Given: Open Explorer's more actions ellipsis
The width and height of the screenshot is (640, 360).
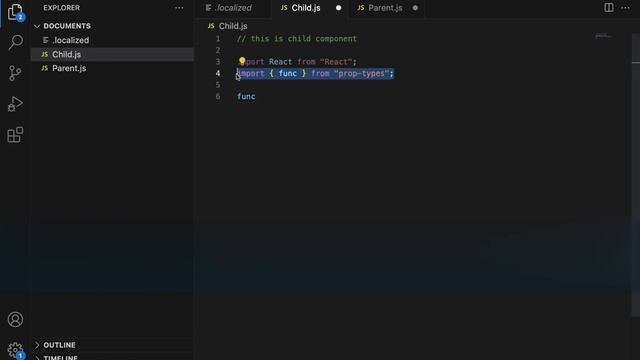Looking at the screenshot, I should (179, 8).
